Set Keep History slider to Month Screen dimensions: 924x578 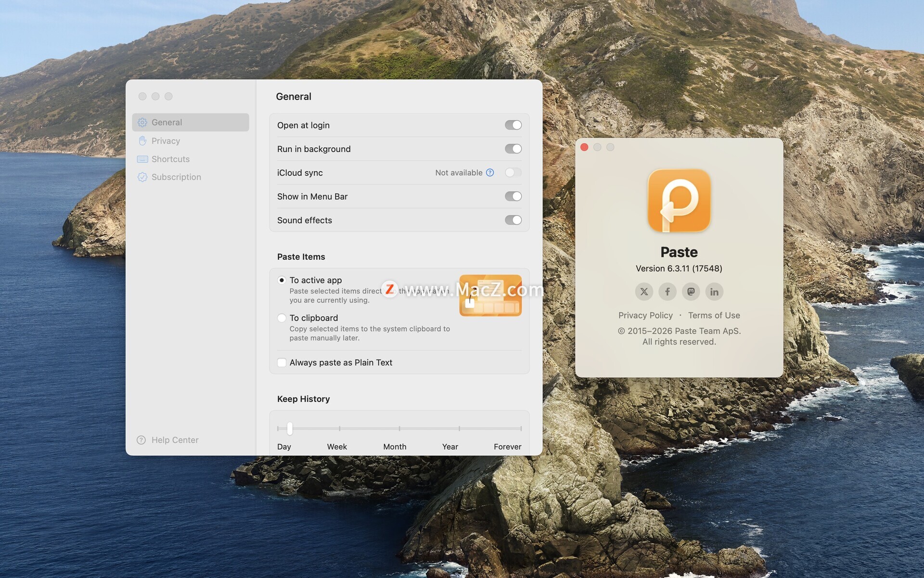pyautogui.click(x=399, y=428)
